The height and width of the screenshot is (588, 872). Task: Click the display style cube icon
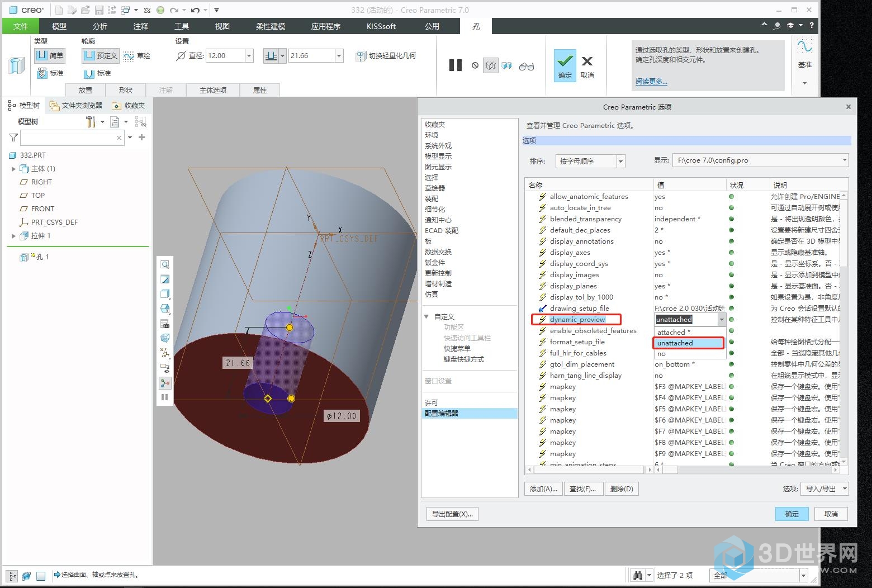click(x=165, y=294)
